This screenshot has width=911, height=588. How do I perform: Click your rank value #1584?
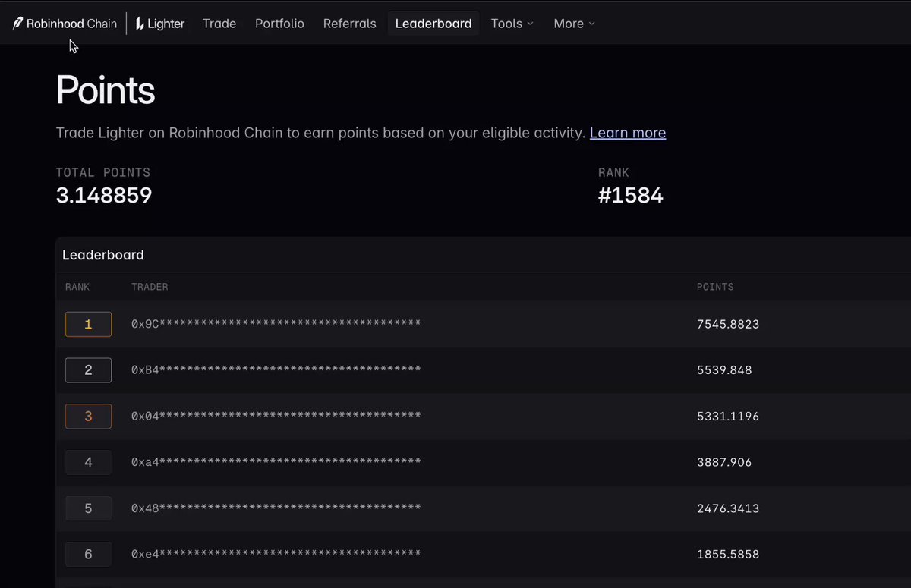[x=631, y=196]
